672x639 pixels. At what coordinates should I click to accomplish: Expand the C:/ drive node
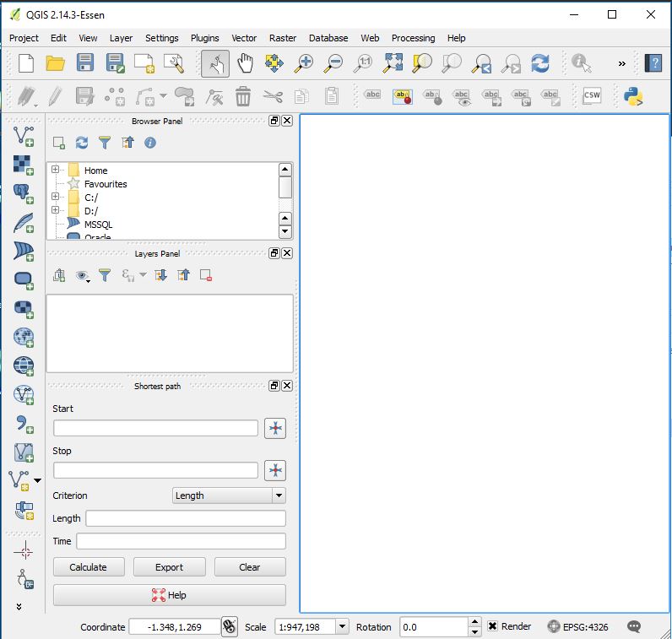coord(55,197)
